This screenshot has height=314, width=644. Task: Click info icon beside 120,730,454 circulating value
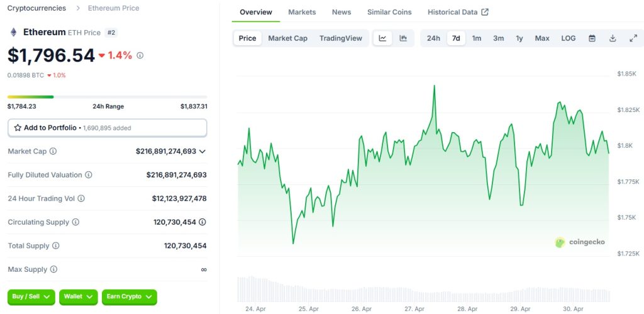(x=203, y=222)
